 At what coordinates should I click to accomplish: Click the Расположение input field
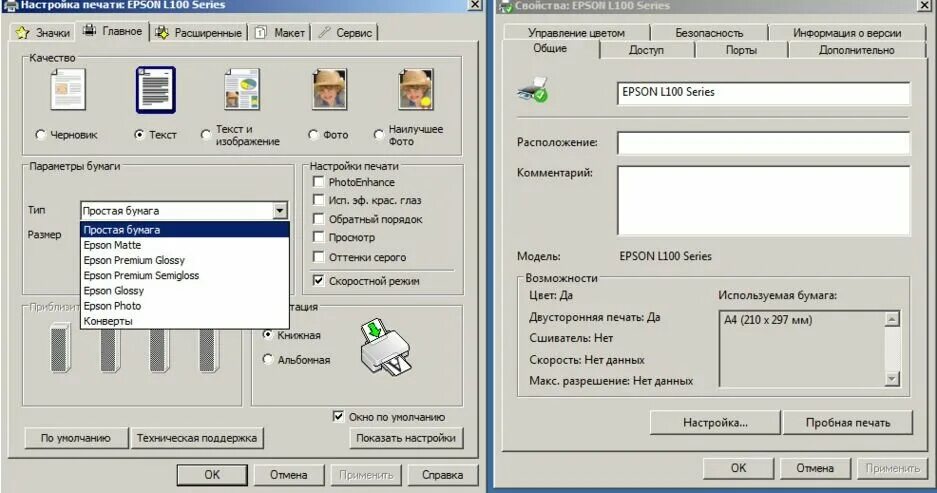point(764,143)
